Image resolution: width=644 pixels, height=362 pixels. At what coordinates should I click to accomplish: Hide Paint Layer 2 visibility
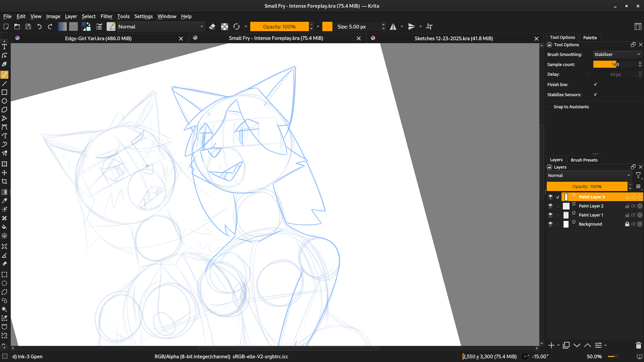point(550,206)
